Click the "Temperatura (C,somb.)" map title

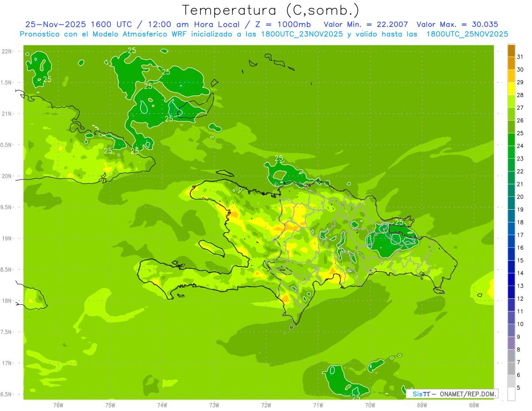tap(271, 10)
